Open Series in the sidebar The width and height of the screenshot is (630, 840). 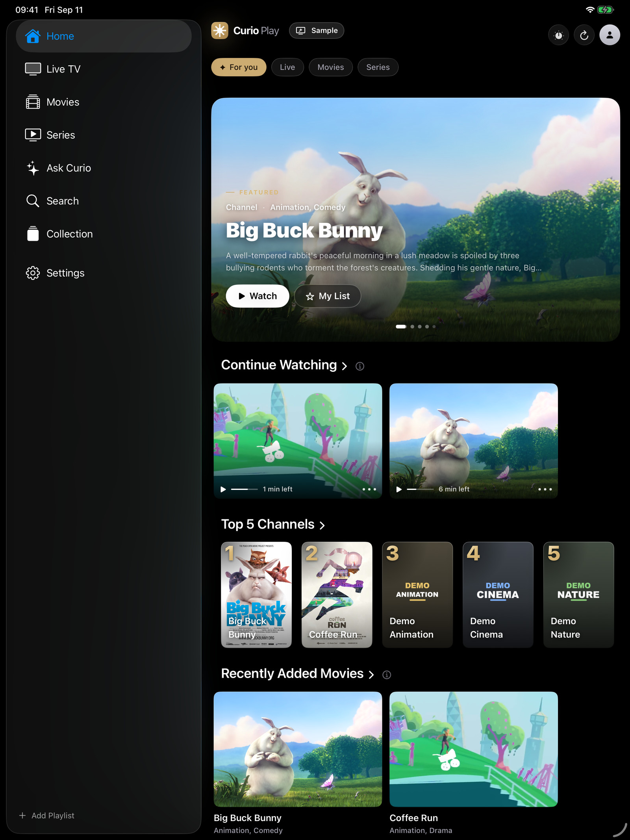click(x=104, y=135)
